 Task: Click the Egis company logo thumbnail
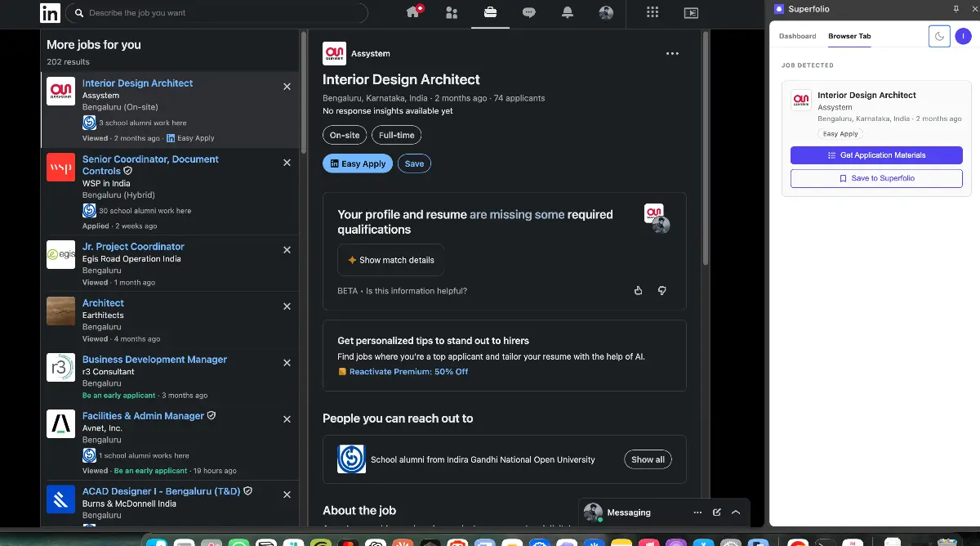tap(60, 254)
